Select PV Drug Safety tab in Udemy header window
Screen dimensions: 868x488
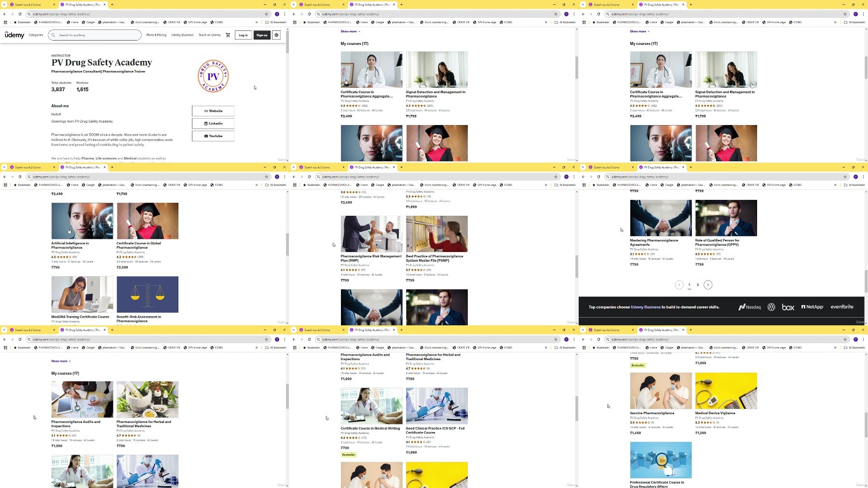[82, 4]
